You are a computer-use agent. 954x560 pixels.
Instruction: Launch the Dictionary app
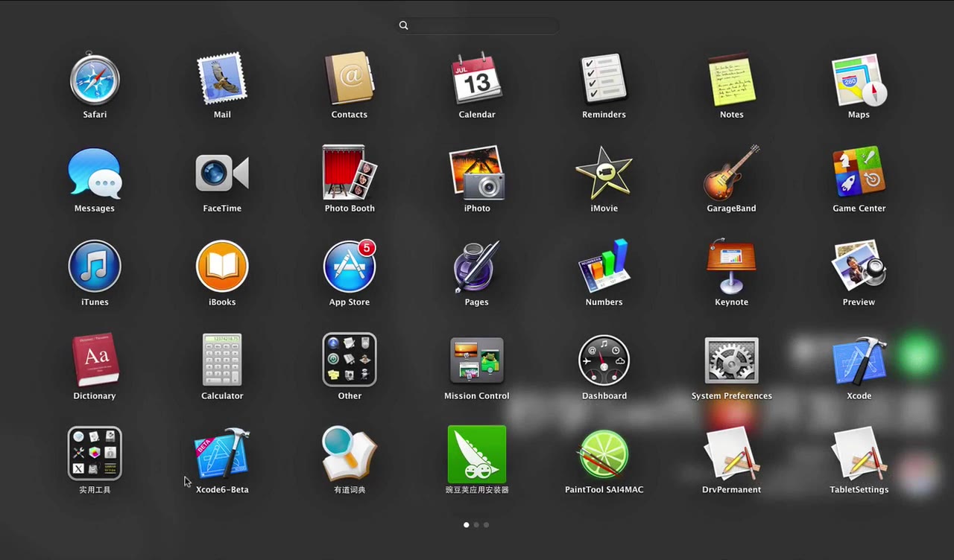pos(95,360)
